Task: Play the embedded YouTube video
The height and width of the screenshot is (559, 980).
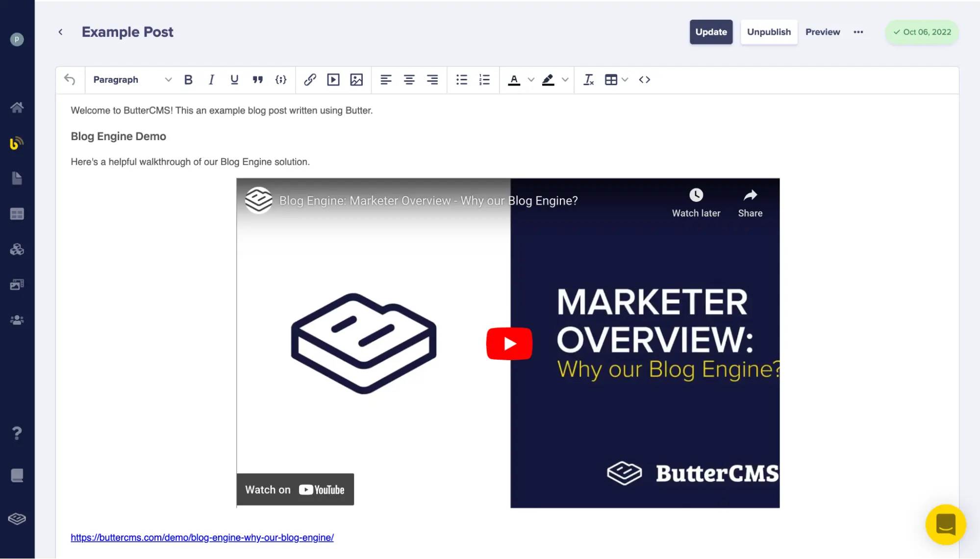Action: coord(509,343)
